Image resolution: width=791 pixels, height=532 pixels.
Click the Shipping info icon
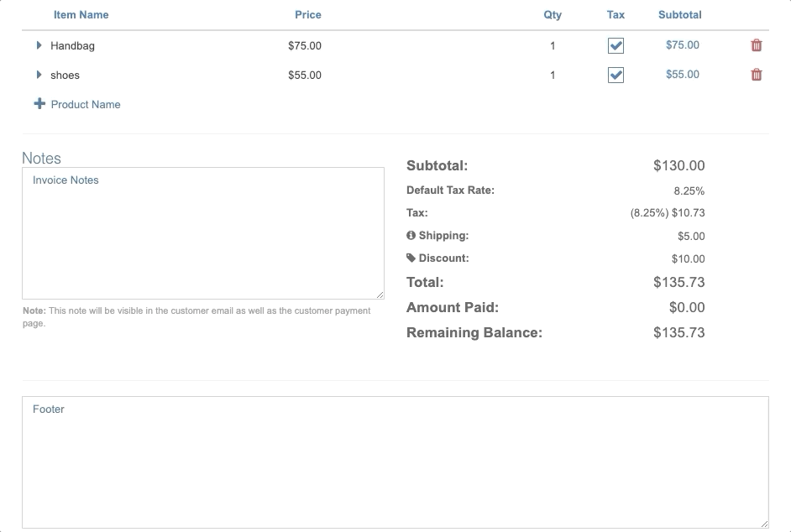point(411,236)
